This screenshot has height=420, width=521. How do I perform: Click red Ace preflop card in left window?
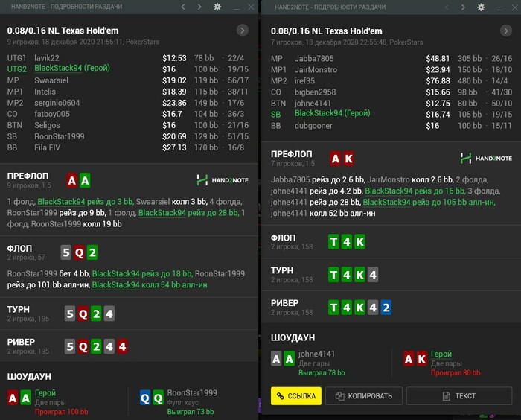click(x=71, y=180)
